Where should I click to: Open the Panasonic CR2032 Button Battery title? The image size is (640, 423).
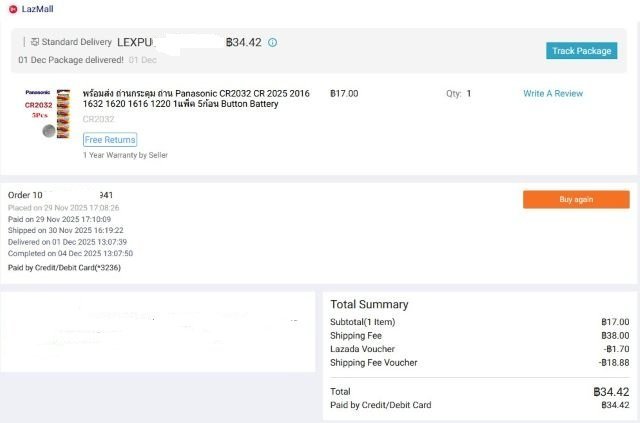click(x=195, y=99)
